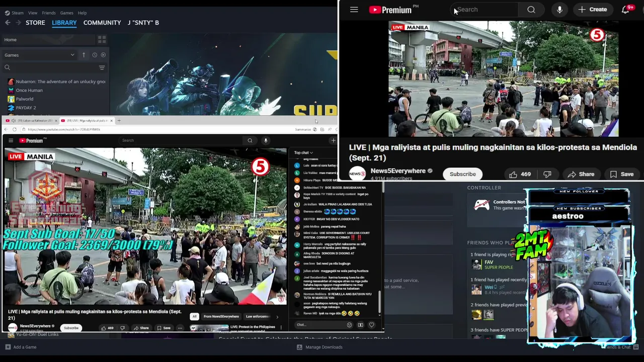Open the Steam COMMUNITY tab

102,23
